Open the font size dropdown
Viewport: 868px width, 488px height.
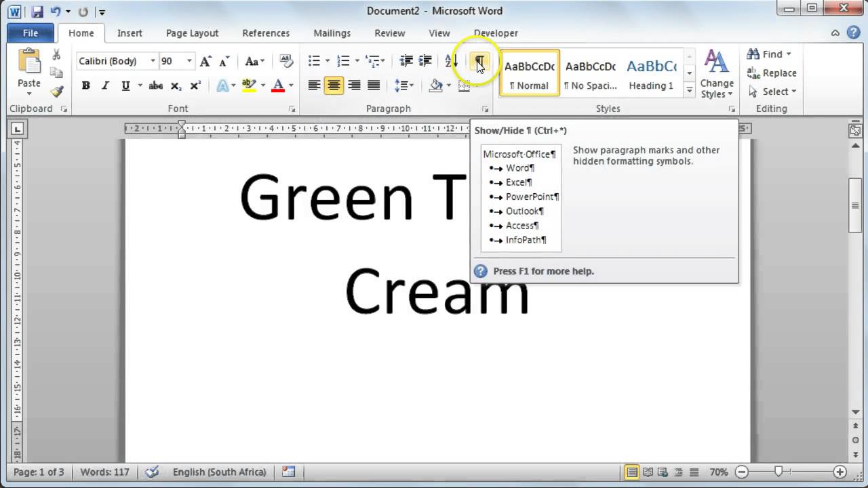tap(189, 61)
